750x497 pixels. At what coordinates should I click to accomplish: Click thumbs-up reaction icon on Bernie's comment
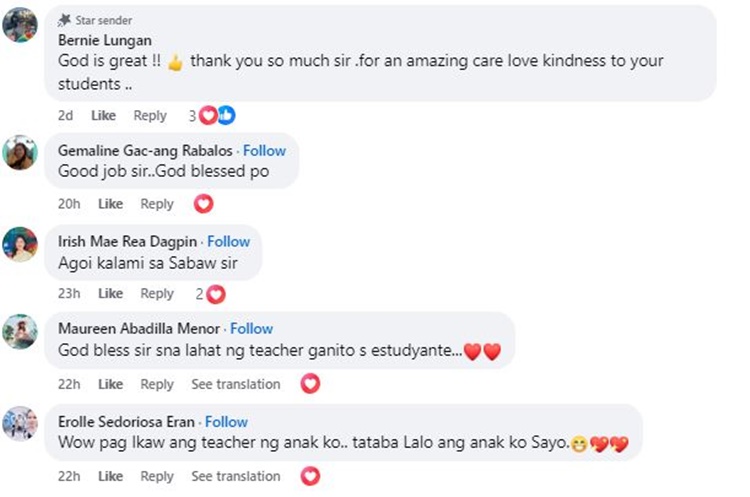coord(226,115)
